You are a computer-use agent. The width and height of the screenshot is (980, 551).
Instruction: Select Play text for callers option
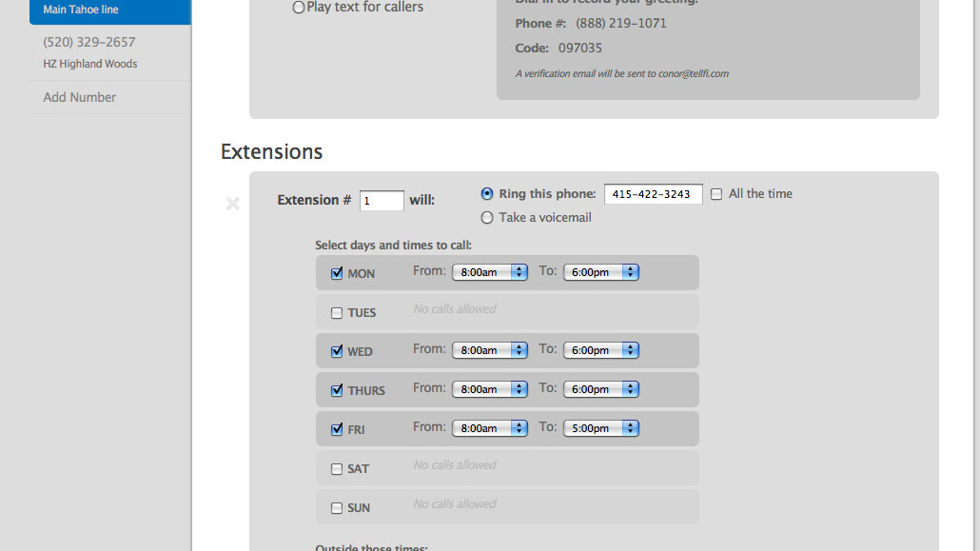(x=299, y=8)
